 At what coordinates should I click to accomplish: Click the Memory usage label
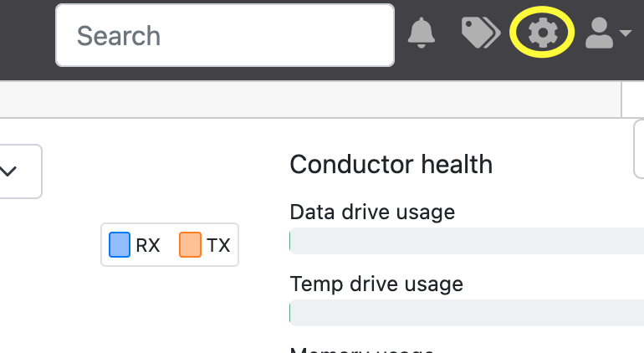coord(361,350)
